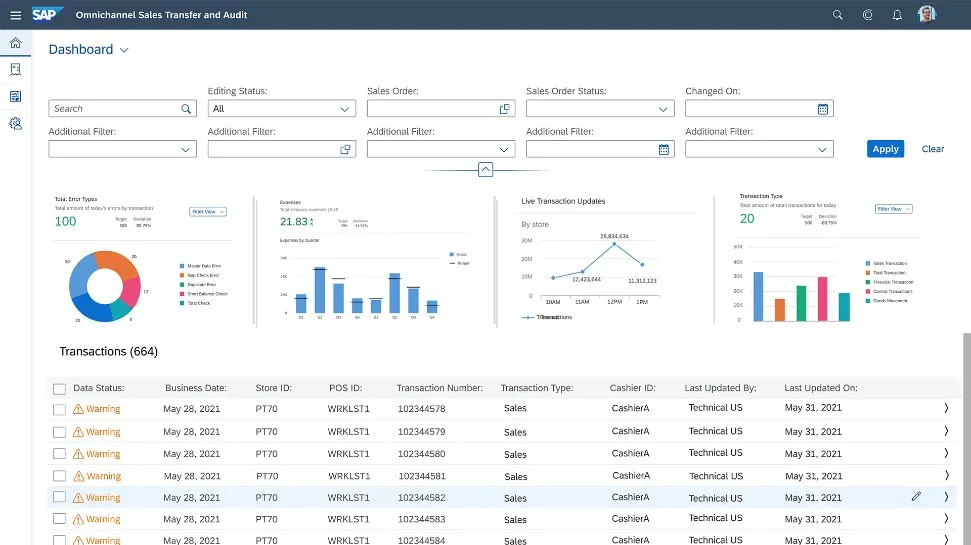The image size is (971, 545).
Task: Click the search icon in header
Action: point(838,15)
